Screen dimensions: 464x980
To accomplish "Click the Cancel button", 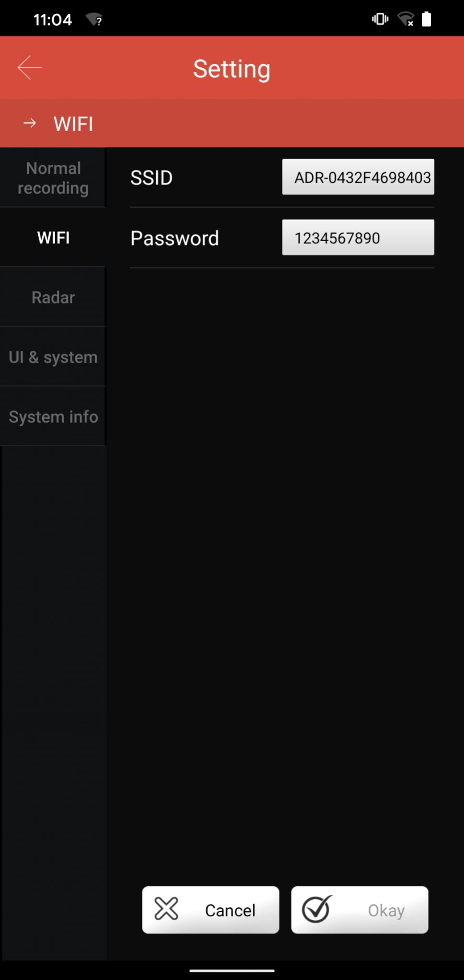I will point(211,910).
